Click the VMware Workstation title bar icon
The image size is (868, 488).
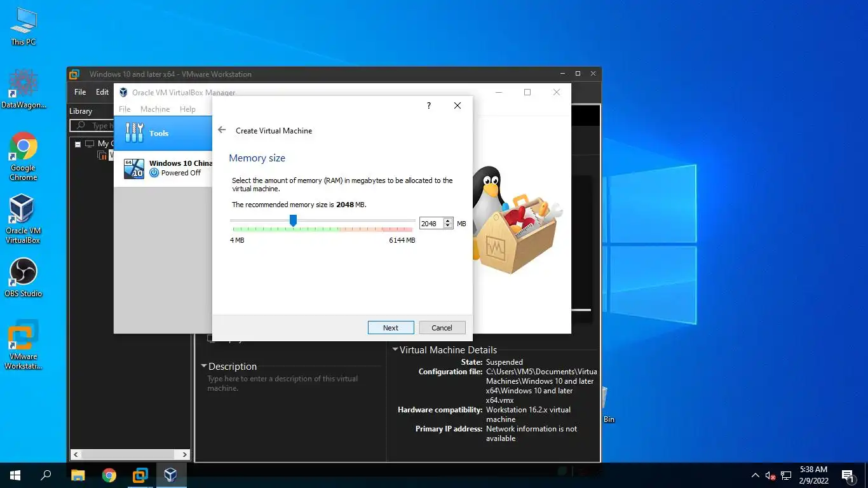pyautogui.click(x=74, y=74)
